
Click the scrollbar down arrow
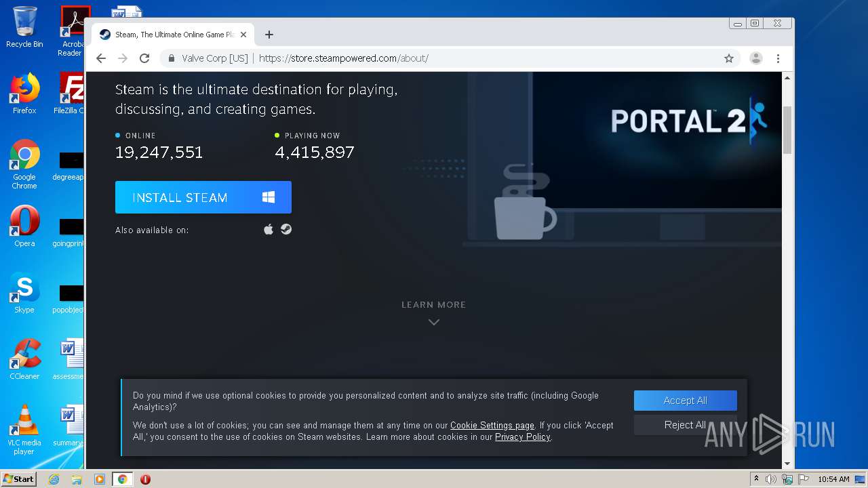pos(787,464)
